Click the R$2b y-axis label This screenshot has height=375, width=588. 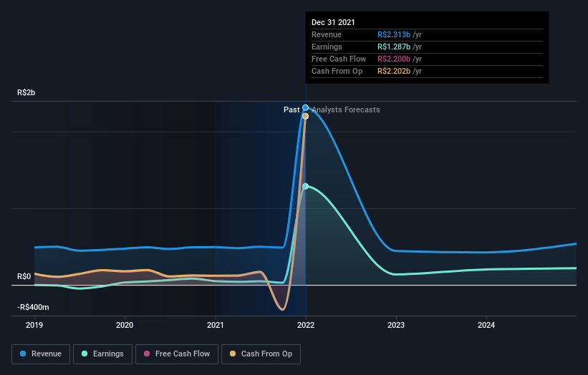(x=26, y=92)
